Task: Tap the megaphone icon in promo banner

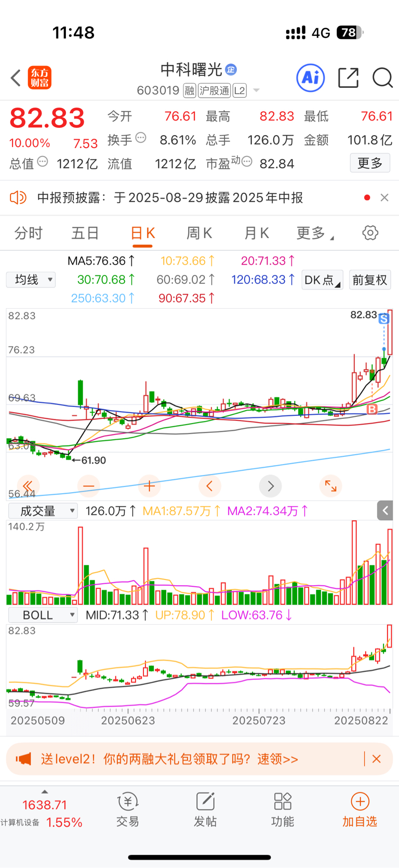Action: point(23,759)
